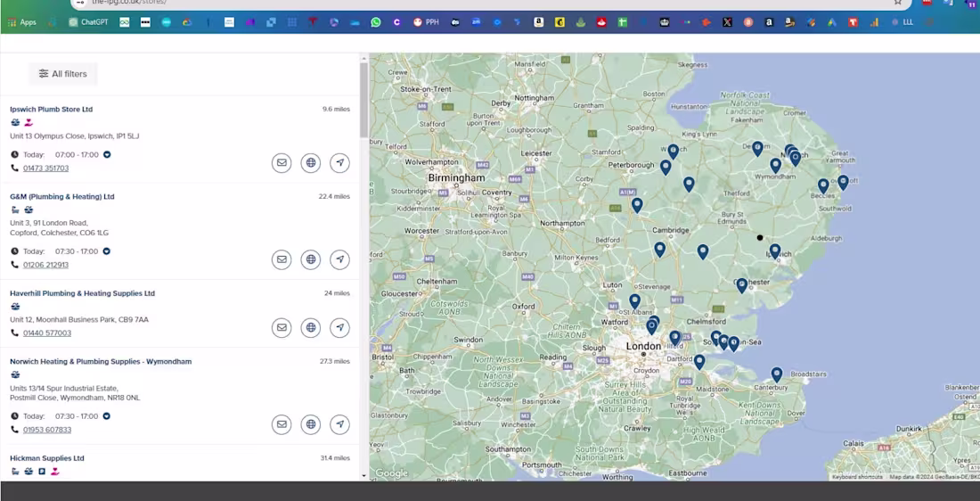Email Ipswich Plumb Store via envelope icon
Viewport: 980px width, 501px height.
click(x=282, y=162)
